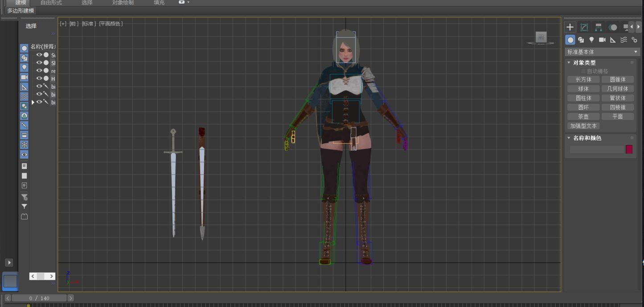This screenshot has height=307, width=644.
Task: Expand the last bone item in scene tree
Action: 33,102
